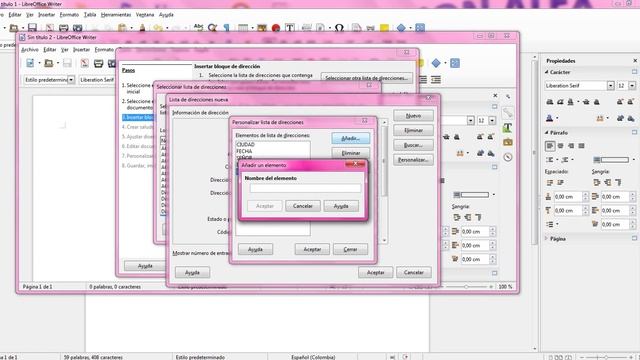Open paragraph style dropdown in Sin título 2

(71, 80)
